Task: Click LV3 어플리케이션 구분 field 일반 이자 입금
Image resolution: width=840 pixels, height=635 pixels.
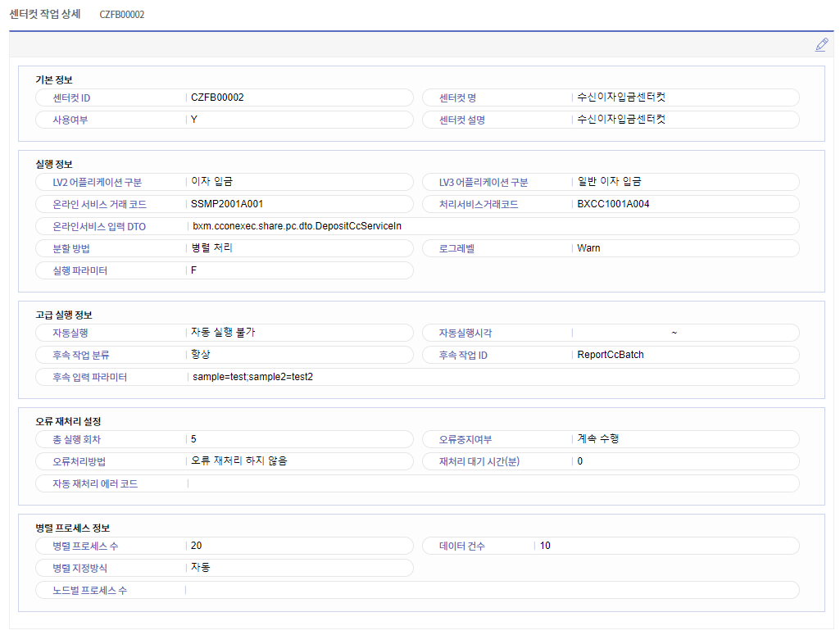Action: 611,182
